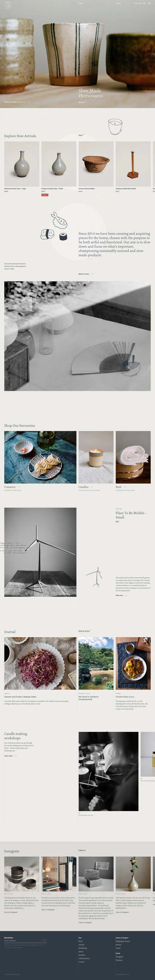The width and height of the screenshot is (155, 980).
Task: Click arrow beside Read our story
Action: pos(92,274)
